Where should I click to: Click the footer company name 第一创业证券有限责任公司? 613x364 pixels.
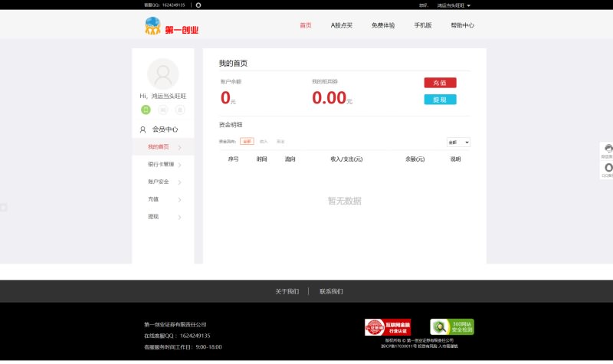pos(175,324)
